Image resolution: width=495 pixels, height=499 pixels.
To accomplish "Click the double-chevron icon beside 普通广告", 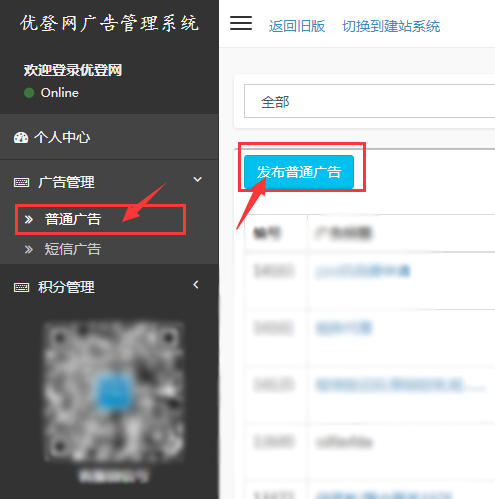I will point(29,219).
